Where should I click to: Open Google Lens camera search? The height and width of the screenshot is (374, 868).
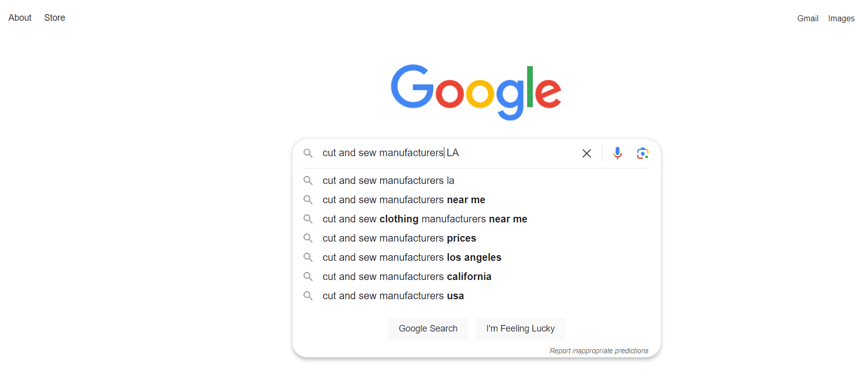[x=642, y=153]
